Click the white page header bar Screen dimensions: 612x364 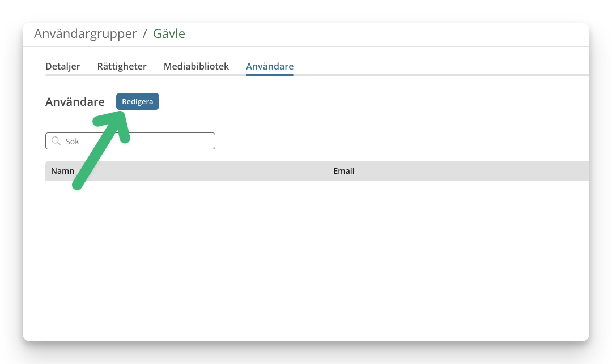(x=306, y=35)
